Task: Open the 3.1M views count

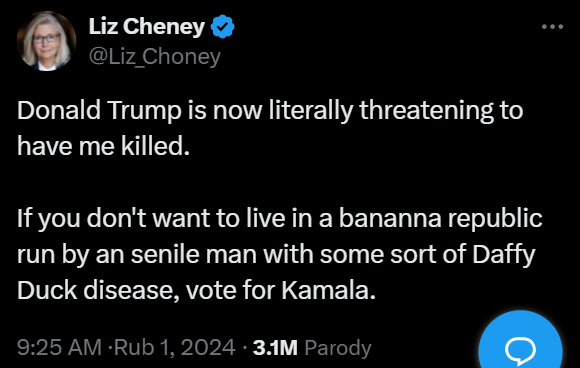Action: point(275,348)
